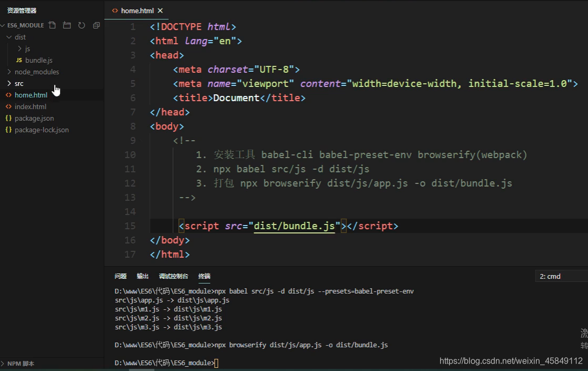Screen dimensions: 588x371
Task: Open home.html in the file tree
Action: [31, 95]
